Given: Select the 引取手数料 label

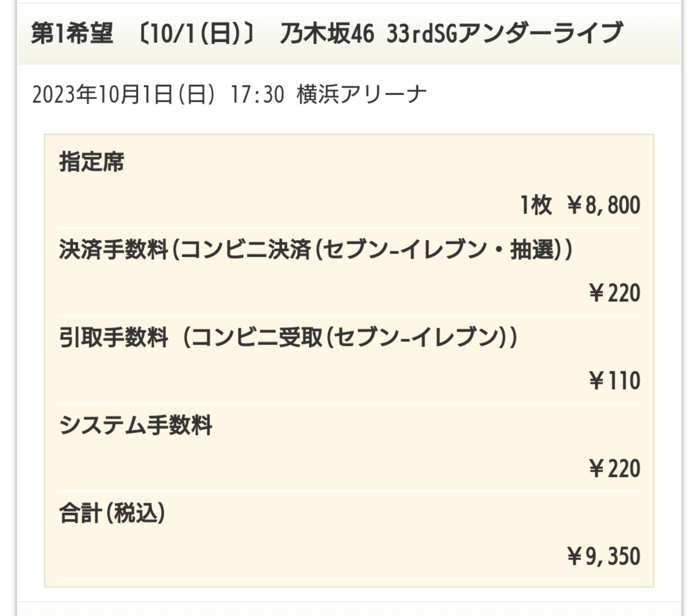Looking at the screenshot, I should coord(113,338).
